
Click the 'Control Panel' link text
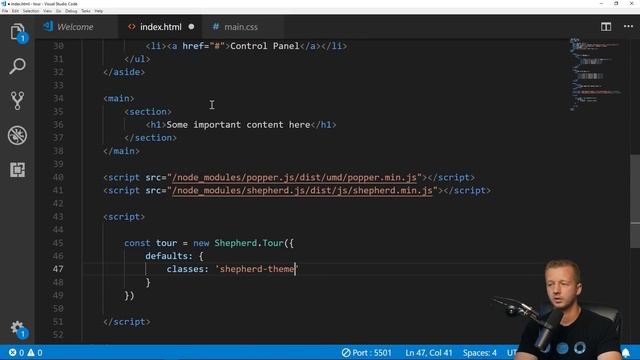coord(265,46)
